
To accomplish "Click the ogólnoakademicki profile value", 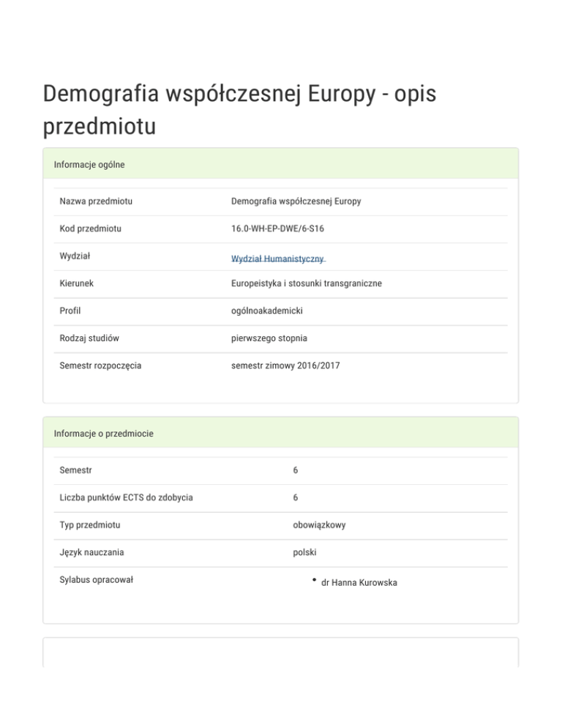I will coord(266,311).
